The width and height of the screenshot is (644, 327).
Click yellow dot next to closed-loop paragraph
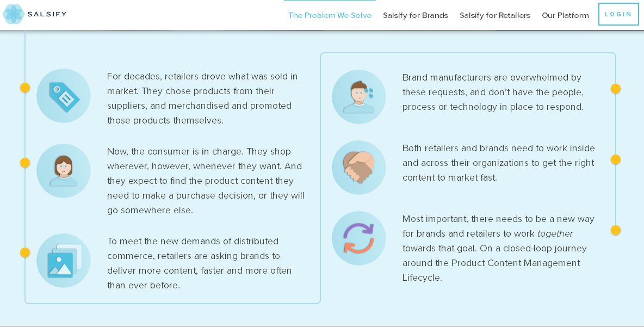(x=616, y=230)
